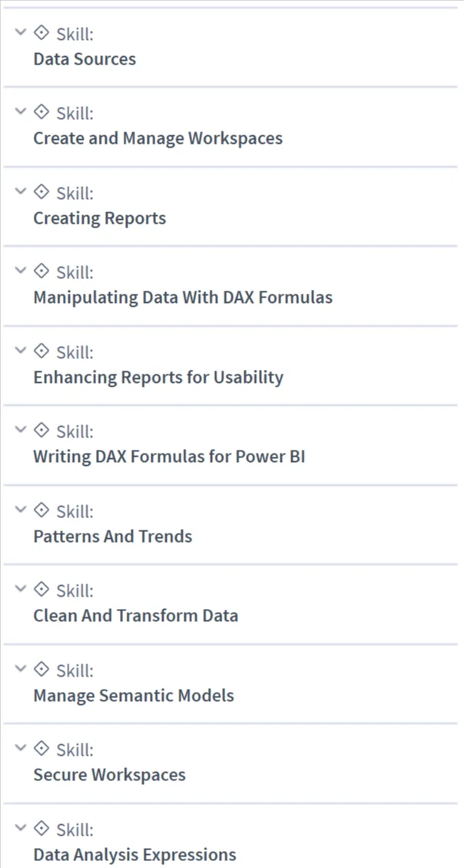Click the skill icon above Creating Reports
The height and width of the screenshot is (868, 464).
[x=41, y=192]
